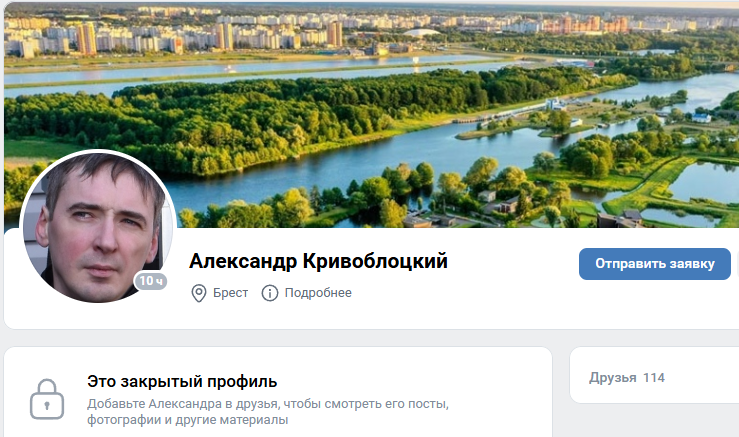Click the "Отправить заявку" button
The image size is (739, 437).
pyautogui.click(x=655, y=264)
